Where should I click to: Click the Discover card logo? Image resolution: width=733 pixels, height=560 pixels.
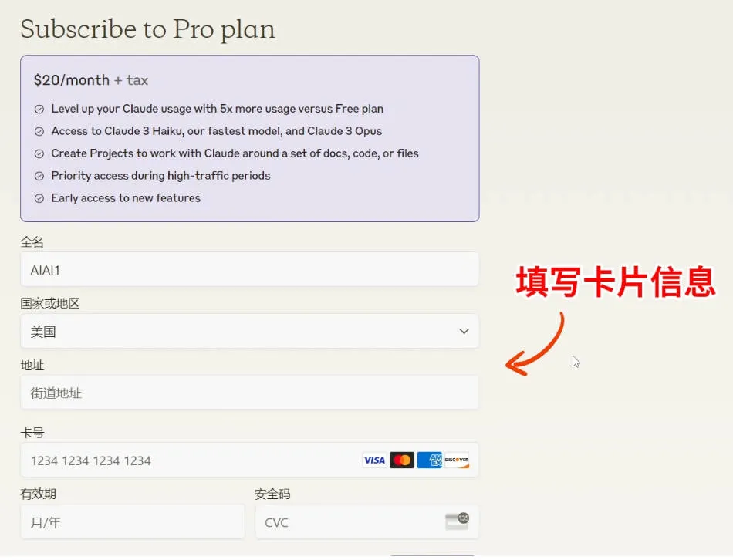pyautogui.click(x=457, y=460)
